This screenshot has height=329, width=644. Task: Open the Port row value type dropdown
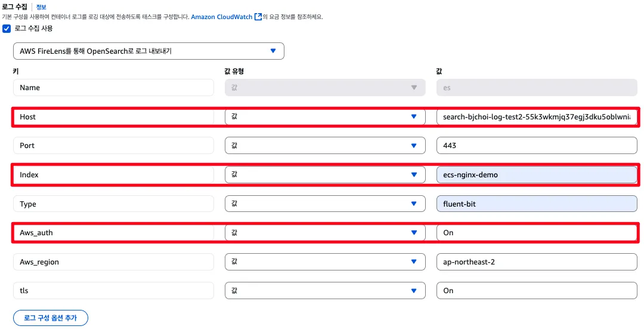pos(325,146)
